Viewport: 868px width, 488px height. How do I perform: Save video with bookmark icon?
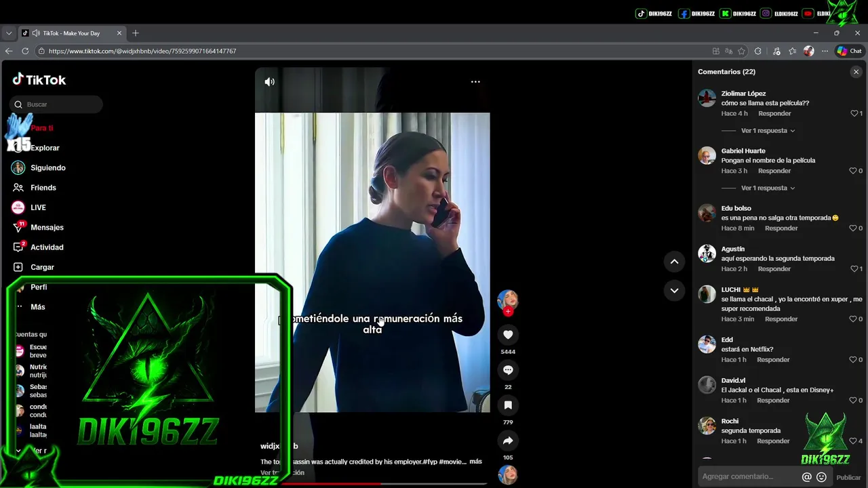click(508, 405)
